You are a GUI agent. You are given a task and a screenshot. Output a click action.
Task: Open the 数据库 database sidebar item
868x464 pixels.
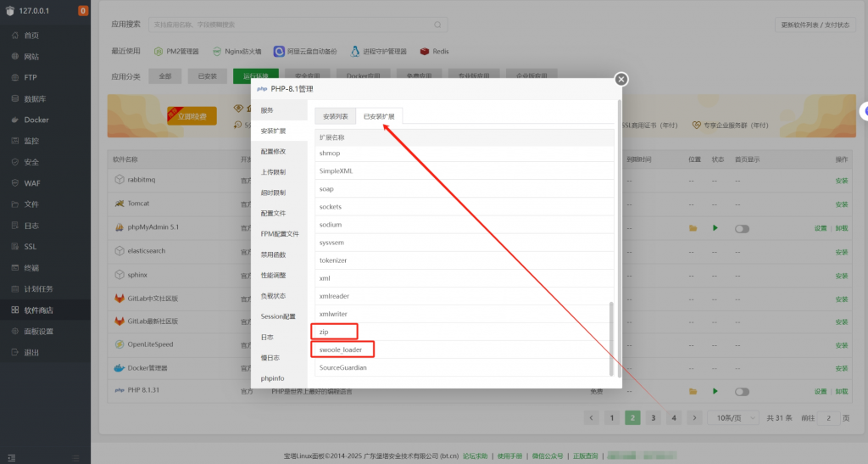pyautogui.click(x=34, y=98)
